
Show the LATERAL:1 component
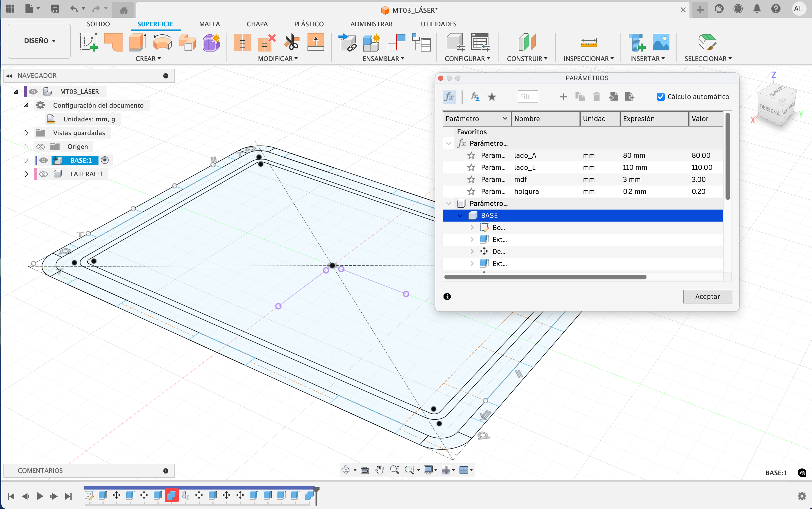pyautogui.click(x=44, y=174)
